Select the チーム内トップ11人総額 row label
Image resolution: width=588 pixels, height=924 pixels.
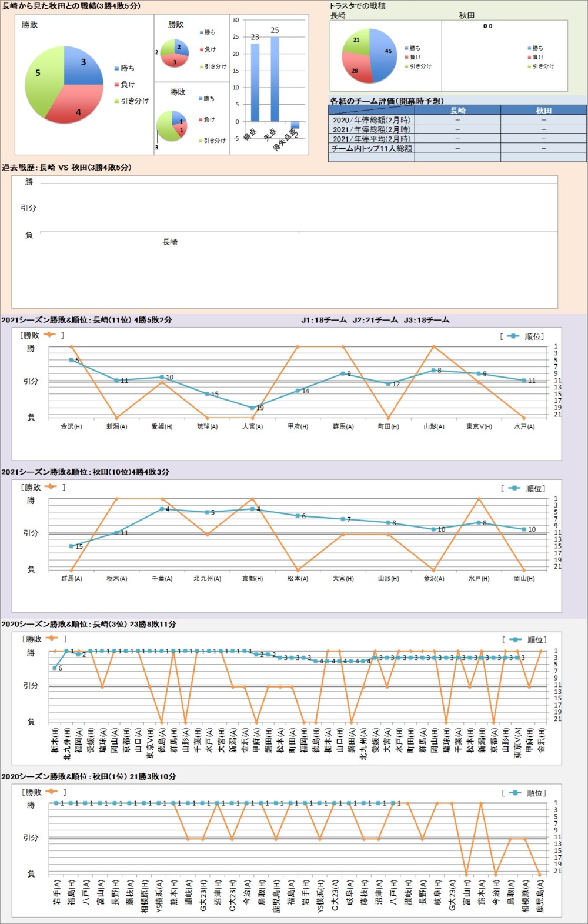click(371, 148)
